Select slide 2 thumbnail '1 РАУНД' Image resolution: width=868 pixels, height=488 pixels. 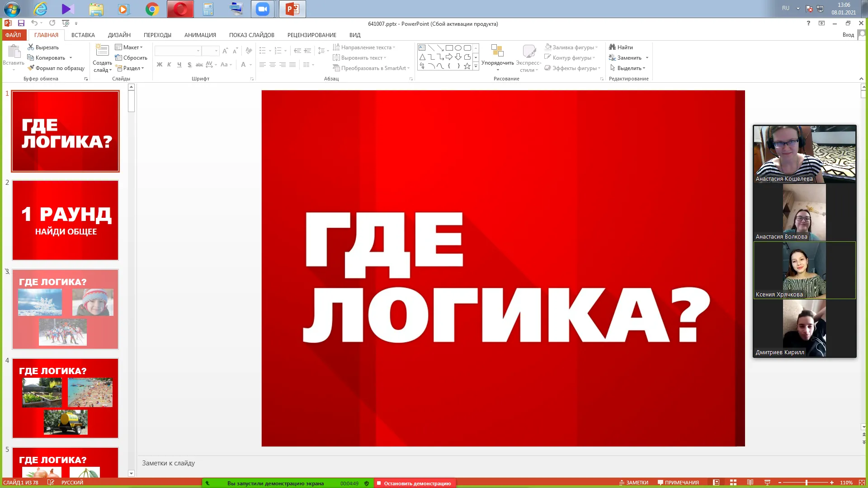tap(66, 220)
